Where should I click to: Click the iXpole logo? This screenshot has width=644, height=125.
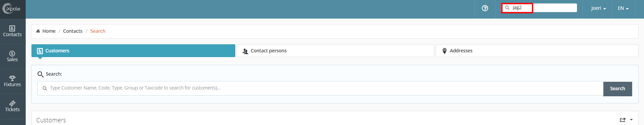coord(12,8)
